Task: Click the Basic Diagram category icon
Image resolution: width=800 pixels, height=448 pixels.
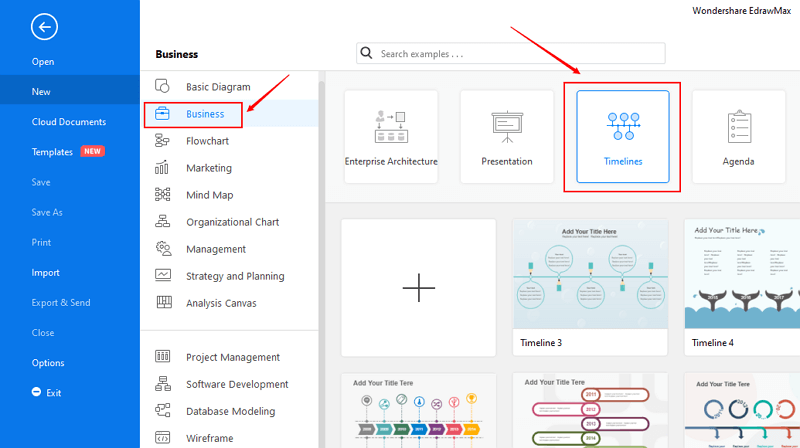Action: (162, 86)
